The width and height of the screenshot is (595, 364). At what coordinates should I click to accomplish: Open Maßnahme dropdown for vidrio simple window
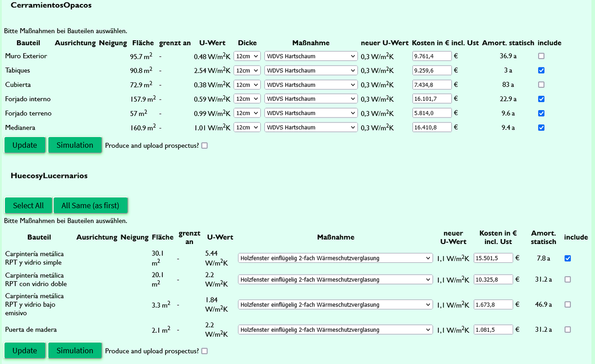pos(336,258)
